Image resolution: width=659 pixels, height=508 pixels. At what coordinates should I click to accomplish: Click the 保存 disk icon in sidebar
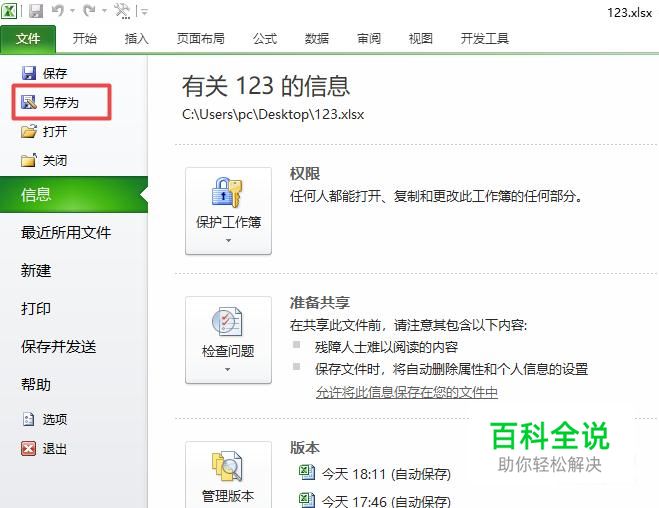(x=29, y=73)
